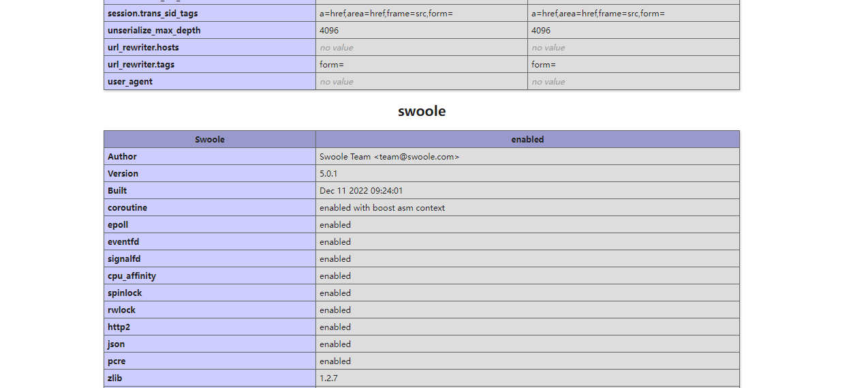This screenshot has width=868, height=388.
Task: Click local value of session.trans_sid_tags
Action: click(386, 13)
